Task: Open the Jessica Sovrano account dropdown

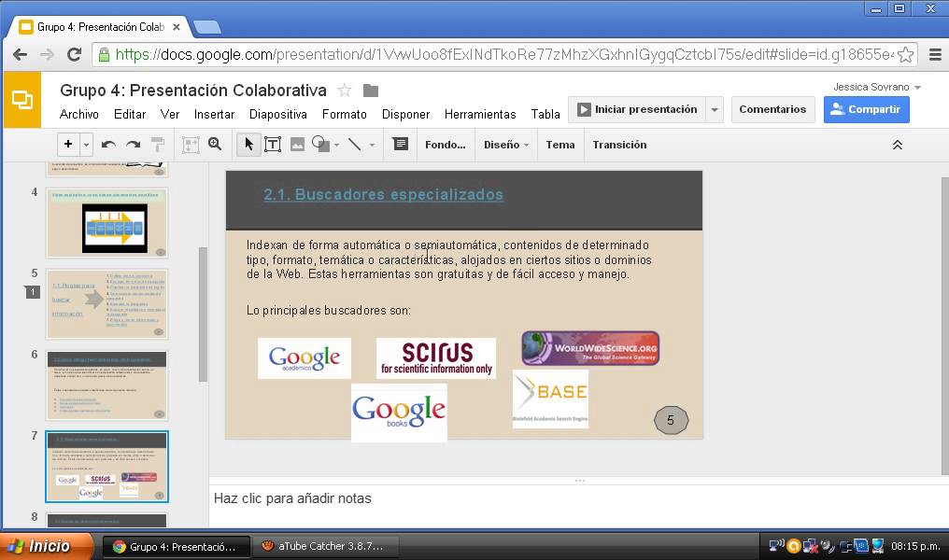Action: tap(877, 87)
